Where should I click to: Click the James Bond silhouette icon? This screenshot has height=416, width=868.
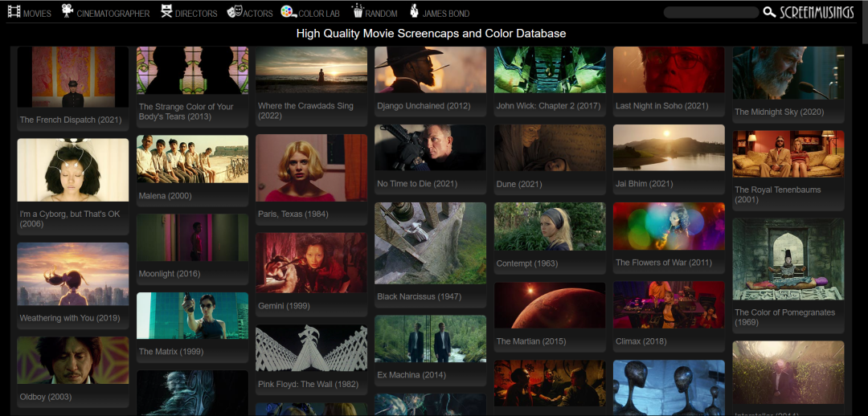(x=414, y=10)
